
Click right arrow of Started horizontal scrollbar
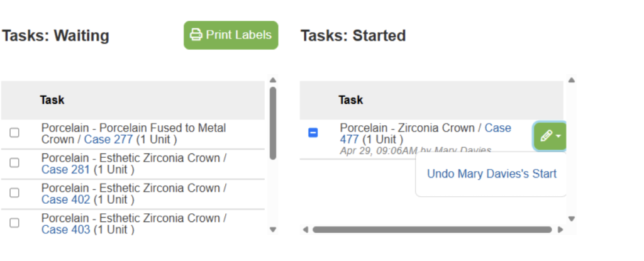pos(560,230)
